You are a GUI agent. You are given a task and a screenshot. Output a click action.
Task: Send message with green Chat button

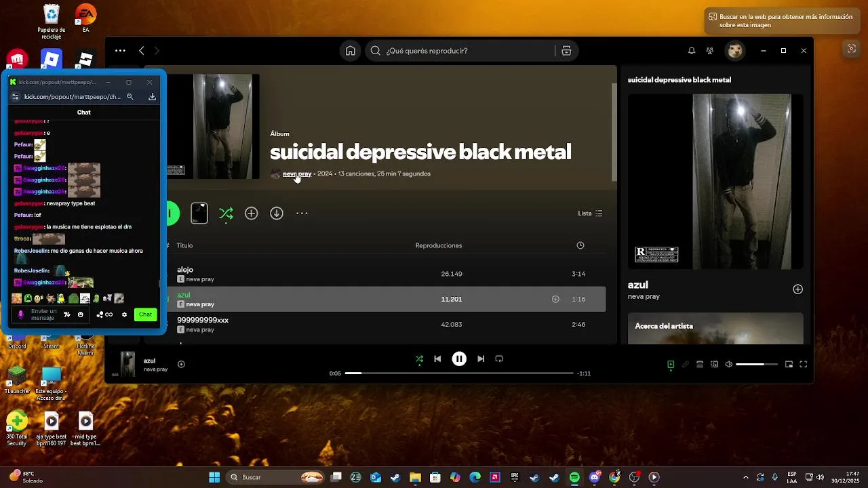click(x=146, y=314)
